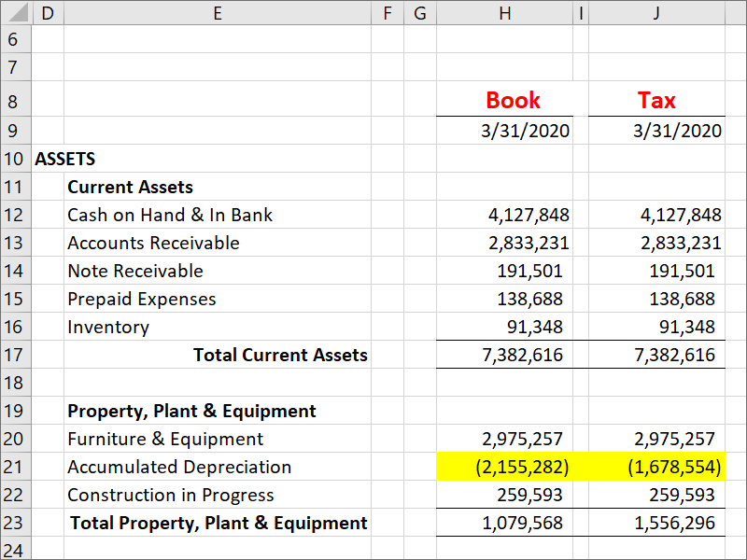The width and height of the screenshot is (747, 560).
Task: Select column H header
Action: [504, 13]
